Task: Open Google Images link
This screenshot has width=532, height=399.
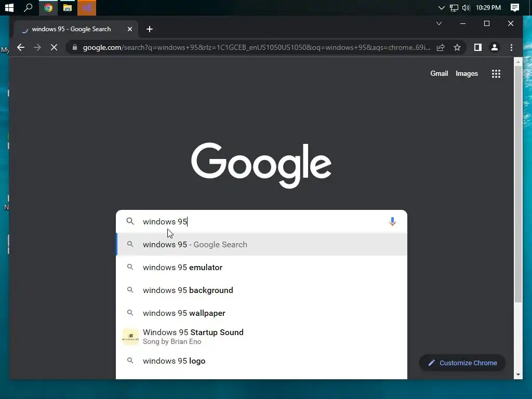Action: pos(467,74)
